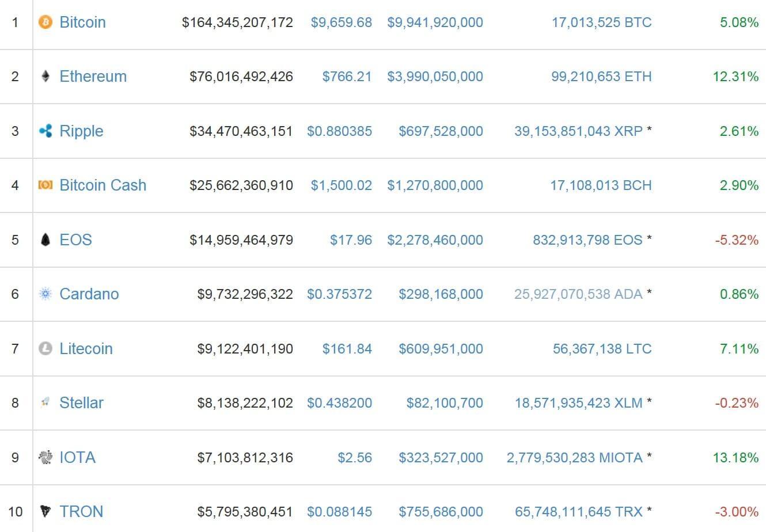This screenshot has width=766, height=532.
Task: Click the Bitcoin Cash logo icon
Action: [45, 185]
